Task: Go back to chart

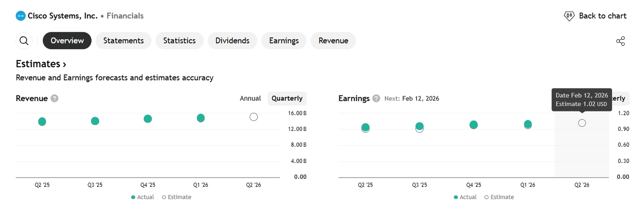Action: point(595,16)
